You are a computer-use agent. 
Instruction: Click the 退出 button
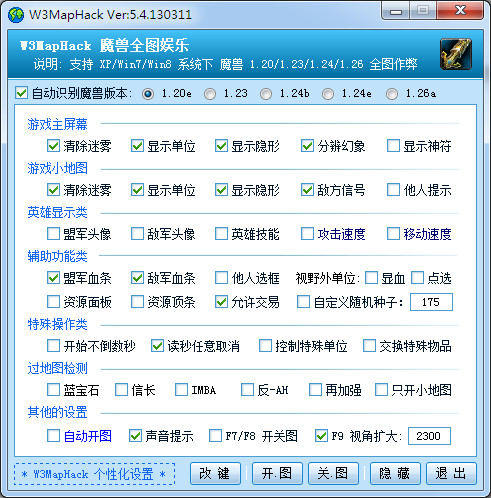pyautogui.click(x=451, y=473)
